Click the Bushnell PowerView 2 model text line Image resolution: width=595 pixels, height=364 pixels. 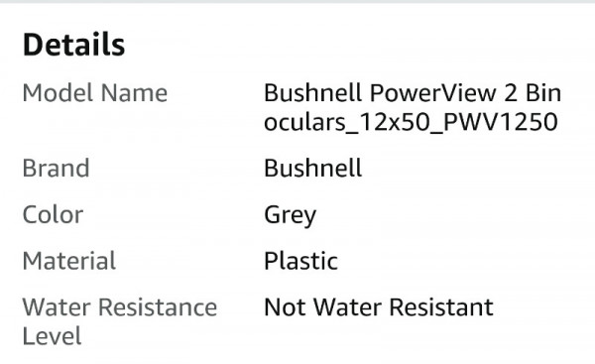(x=413, y=93)
